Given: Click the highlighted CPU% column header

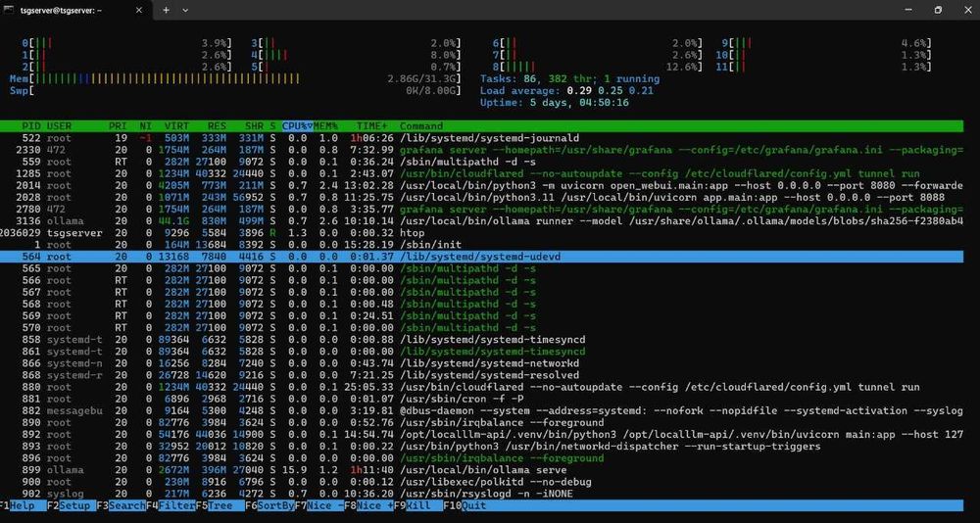Looking at the screenshot, I should (297, 126).
